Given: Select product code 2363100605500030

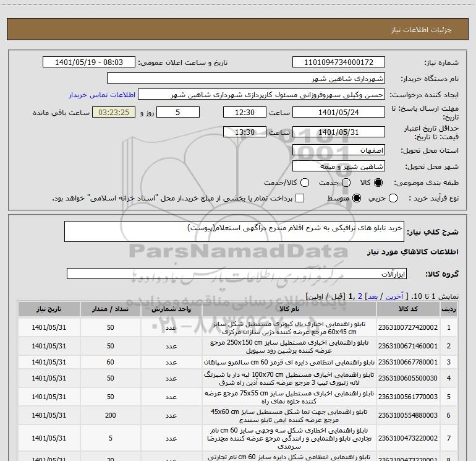Looking at the screenshot, I should 408,378.
